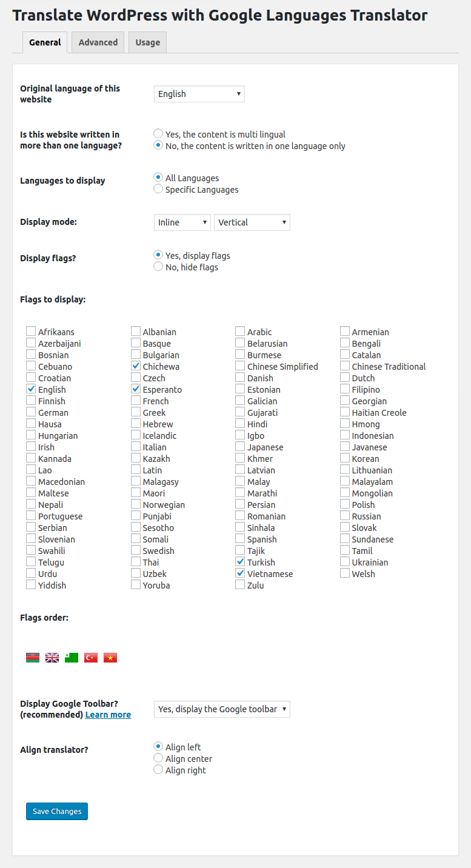Click the Vietnamese flag in Flags order

[x=110, y=658]
